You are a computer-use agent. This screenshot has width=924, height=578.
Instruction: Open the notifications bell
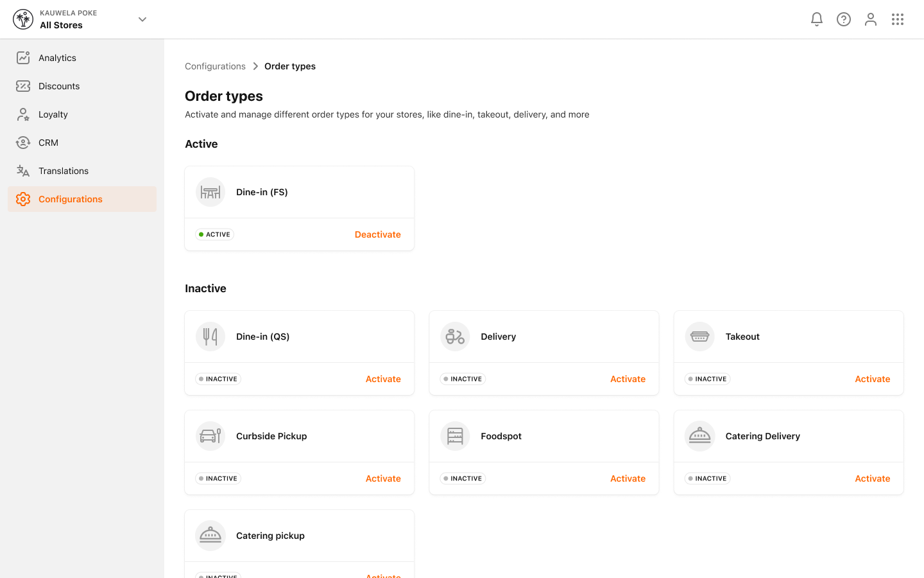pos(816,19)
